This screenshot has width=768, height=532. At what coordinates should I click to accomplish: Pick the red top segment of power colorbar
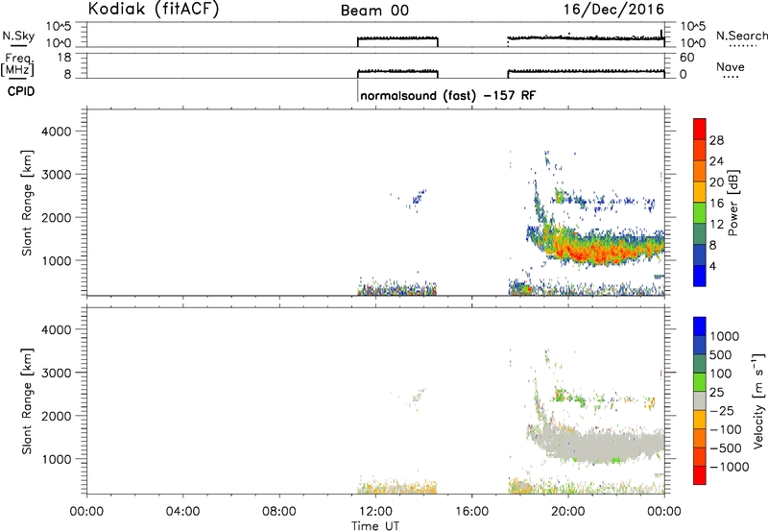tap(700, 130)
